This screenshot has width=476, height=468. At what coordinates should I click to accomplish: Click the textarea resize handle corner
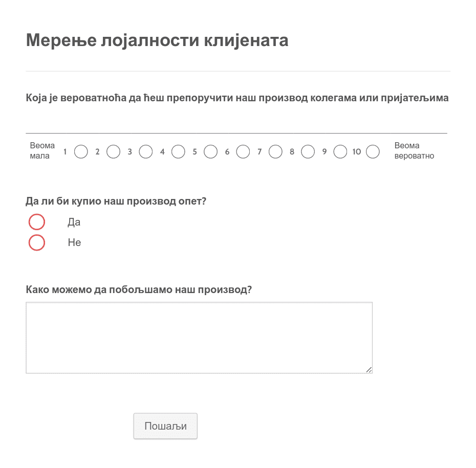tap(369, 370)
